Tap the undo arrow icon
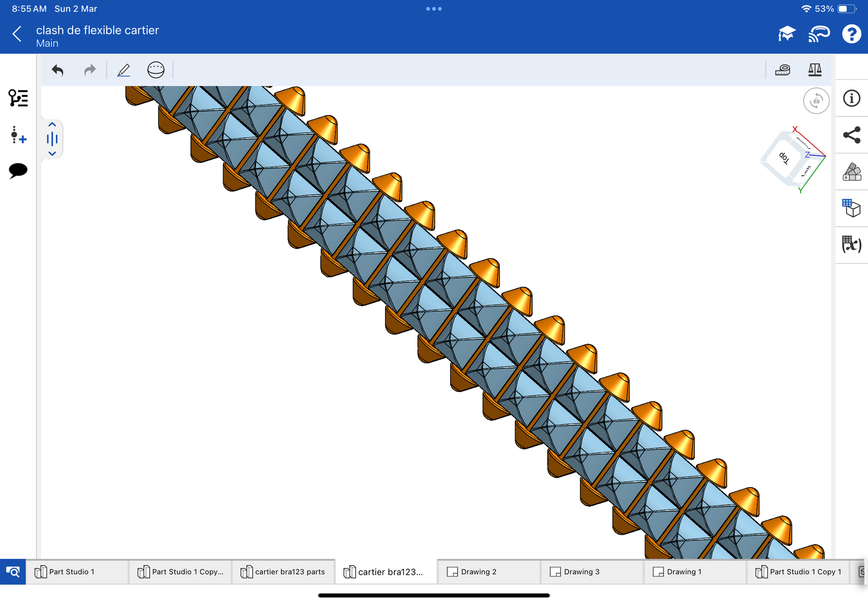This screenshot has height=603, width=868. [58, 70]
